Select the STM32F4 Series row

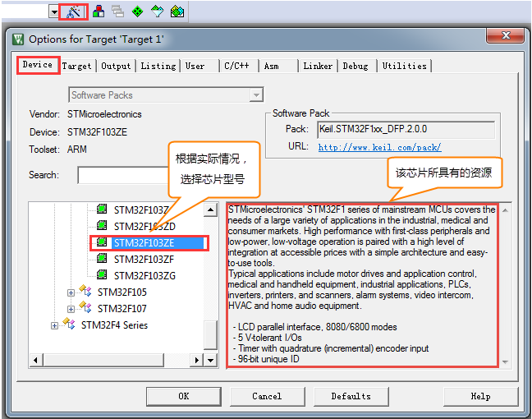[114, 325]
